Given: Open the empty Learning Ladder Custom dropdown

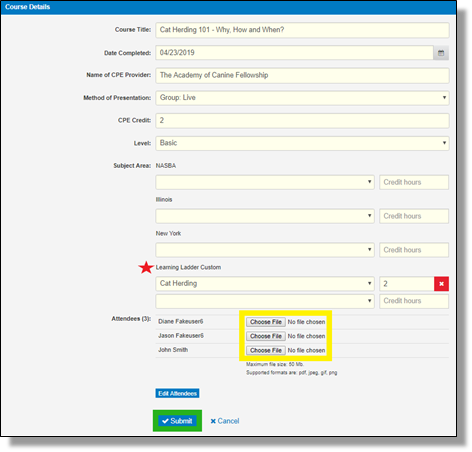Looking at the screenshot, I should click(x=265, y=301).
